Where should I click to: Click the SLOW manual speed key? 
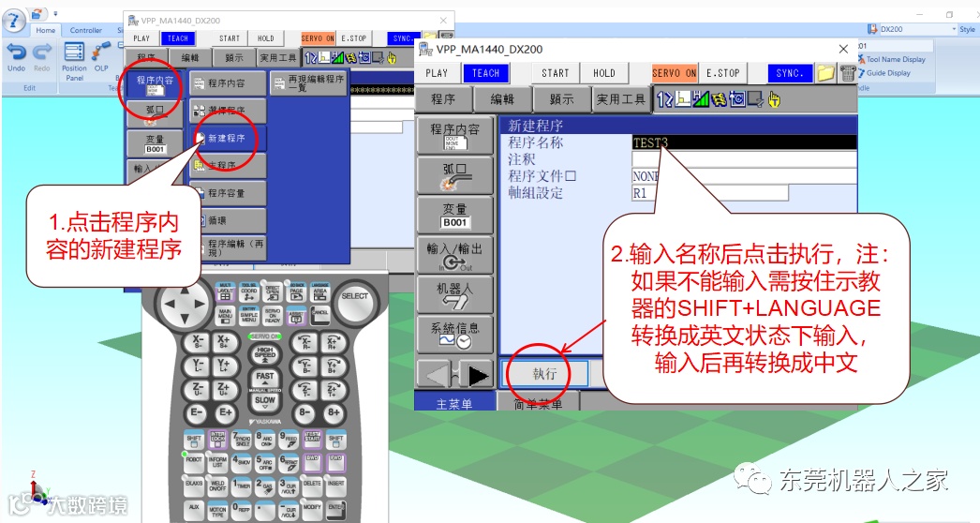click(265, 400)
